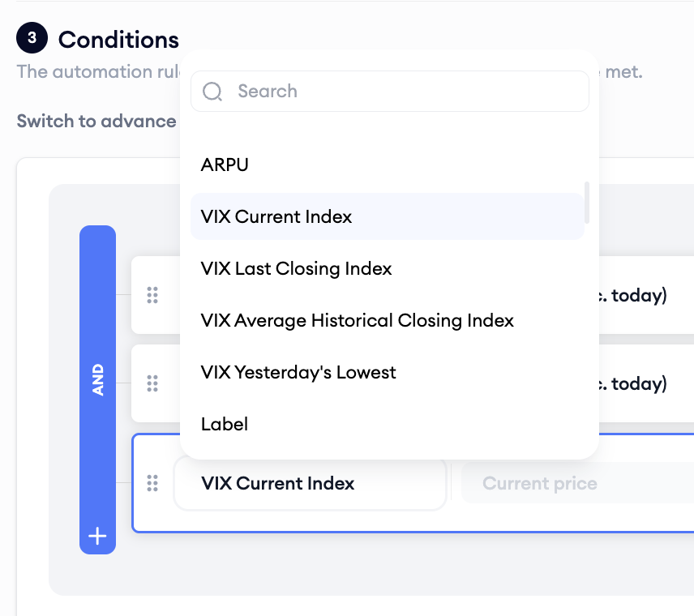
Task: Select VIX Last Closing Index
Action: coord(388,268)
